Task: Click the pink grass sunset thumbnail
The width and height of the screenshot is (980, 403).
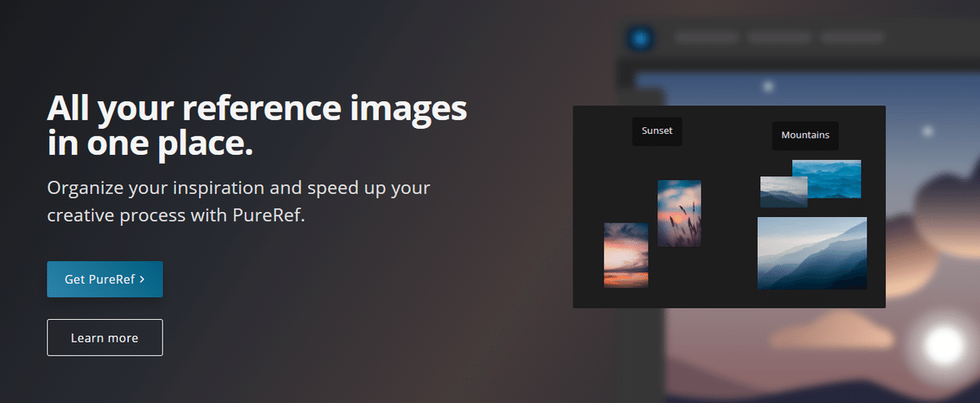Action: pyautogui.click(x=679, y=213)
